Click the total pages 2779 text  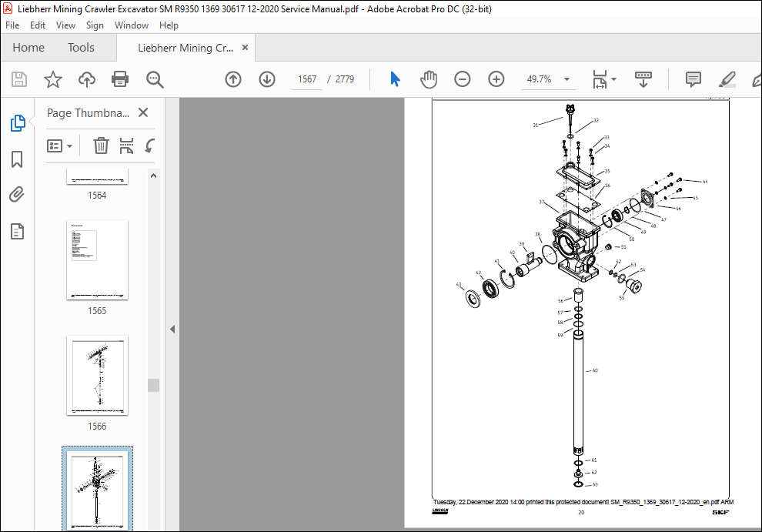[345, 79]
